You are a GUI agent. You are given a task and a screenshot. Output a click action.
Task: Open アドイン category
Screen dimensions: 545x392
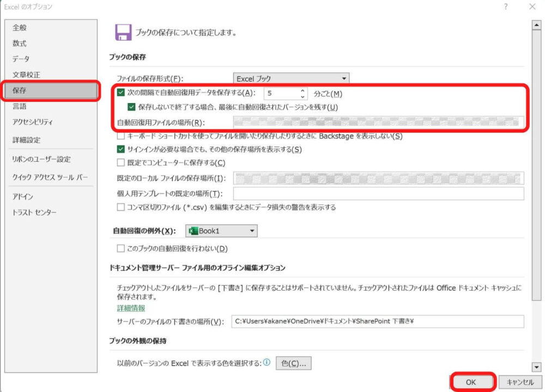click(x=51, y=196)
